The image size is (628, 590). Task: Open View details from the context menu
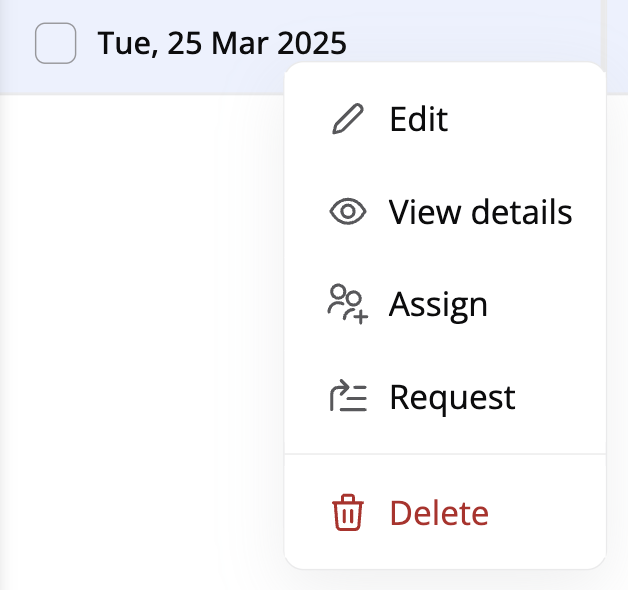coord(480,212)
